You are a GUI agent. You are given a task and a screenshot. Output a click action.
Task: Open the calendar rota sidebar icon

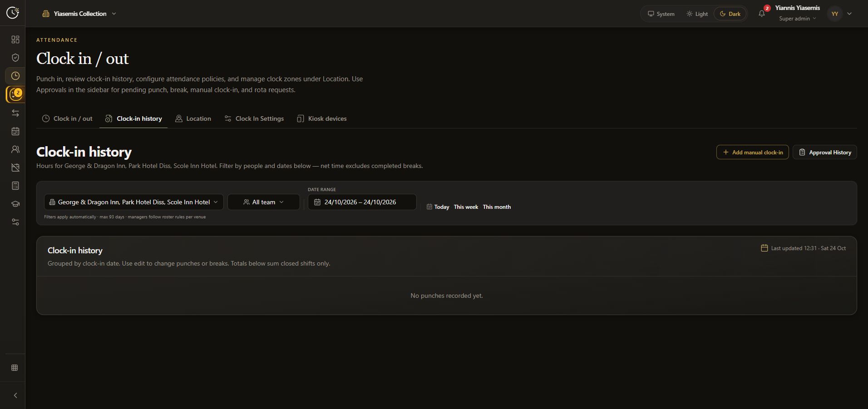pyautogui.click(x=15, y=131)
